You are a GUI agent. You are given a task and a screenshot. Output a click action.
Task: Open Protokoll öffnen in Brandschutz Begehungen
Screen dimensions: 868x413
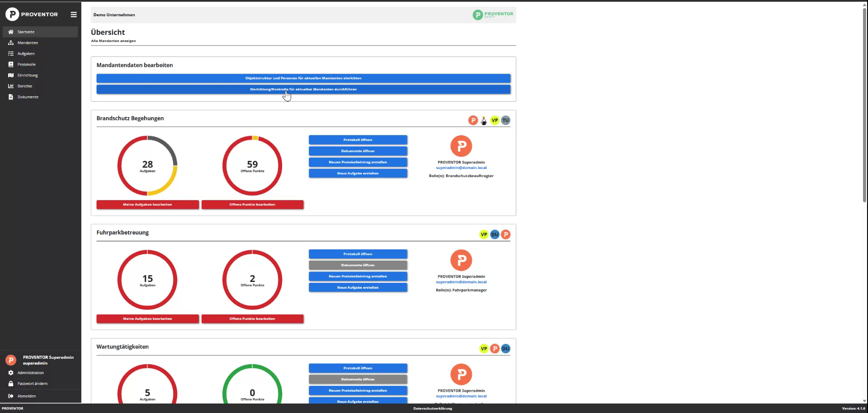358,140
